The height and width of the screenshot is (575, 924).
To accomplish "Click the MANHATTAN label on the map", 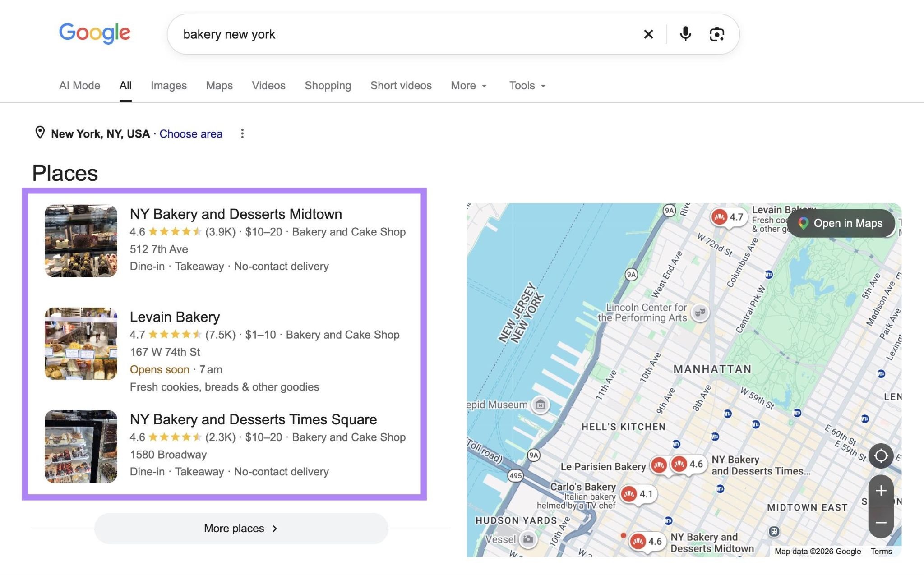I will tap(712, 369).
